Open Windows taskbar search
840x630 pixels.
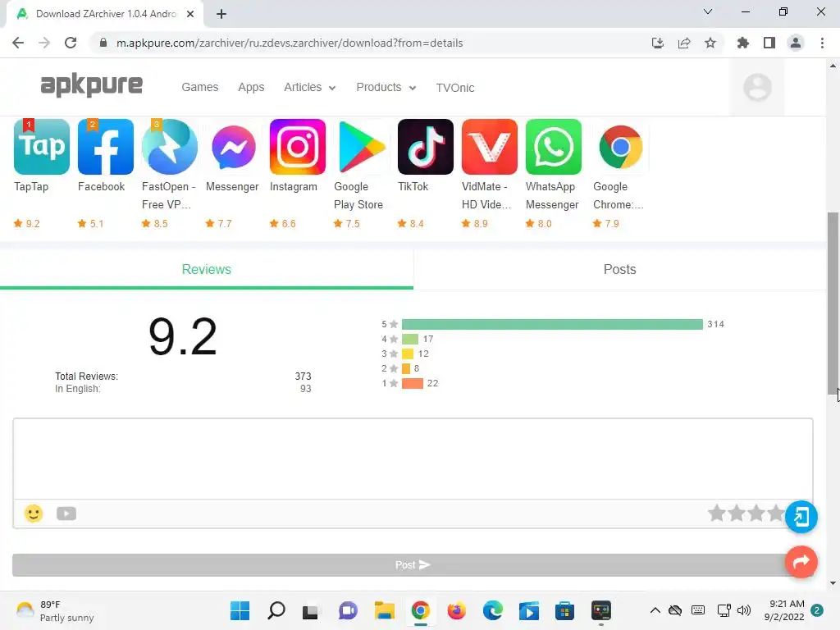pyautogui.click(x=276, y=610)
